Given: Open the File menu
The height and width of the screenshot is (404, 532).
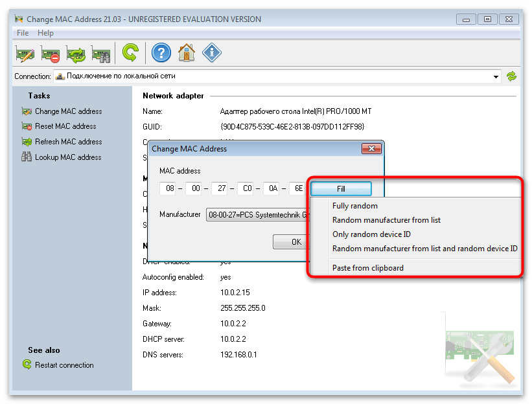Looking at the screenshot, I should (23, 33).
